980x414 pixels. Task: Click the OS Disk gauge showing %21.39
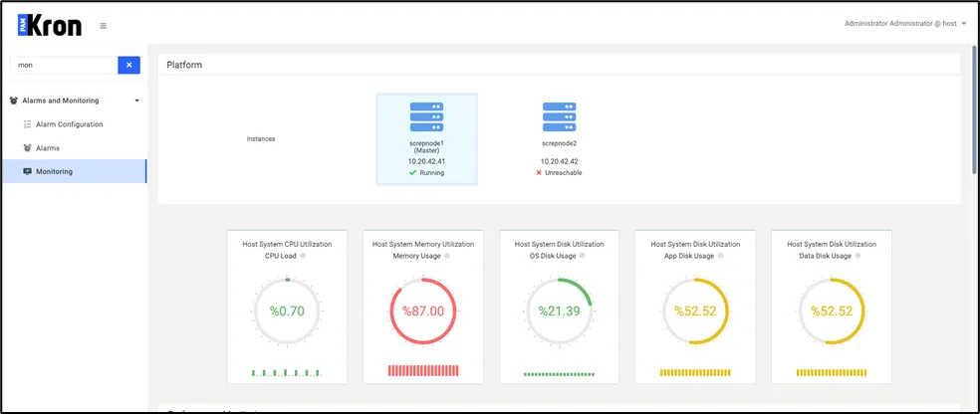click(560, 310)
